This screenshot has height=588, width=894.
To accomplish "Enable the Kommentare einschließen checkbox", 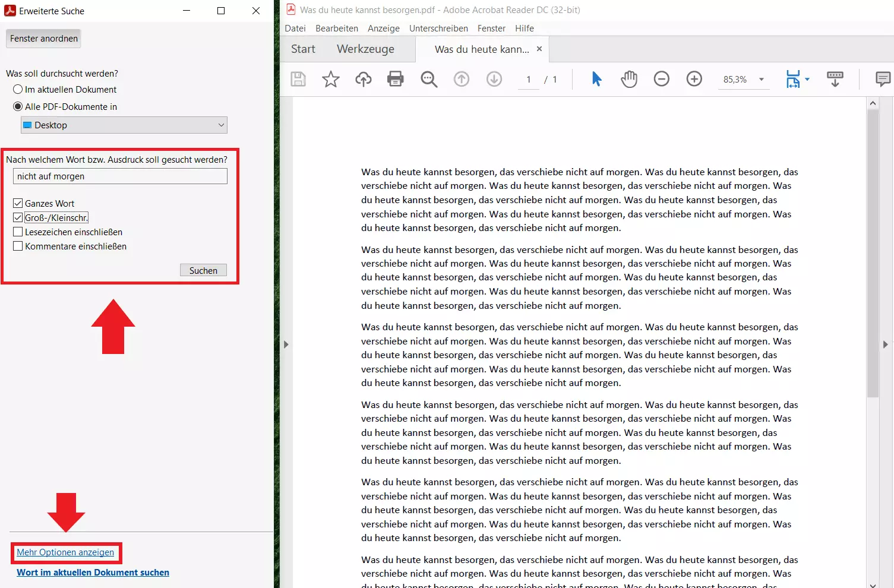I will pos(18,246).
